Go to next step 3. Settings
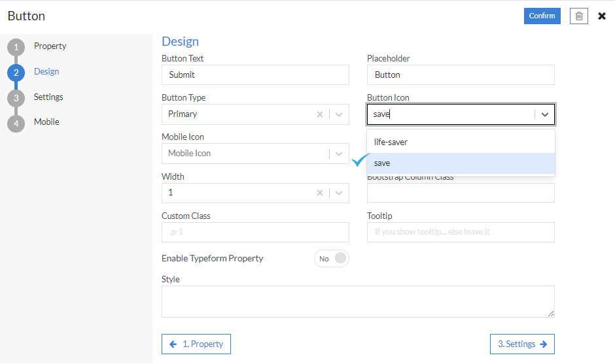The height and width of the screenshot is (364, 615). click(522, 344)
